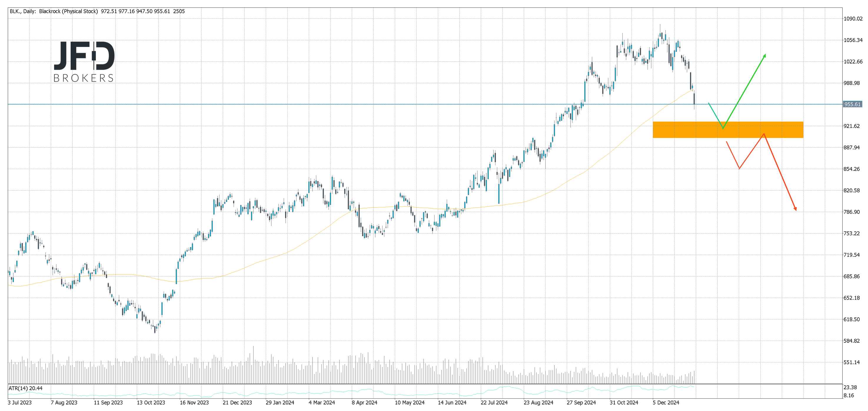This screenshot has height=411, width=868.
Task: Click the 551.14 price axis label
Action: coord(852,362)
